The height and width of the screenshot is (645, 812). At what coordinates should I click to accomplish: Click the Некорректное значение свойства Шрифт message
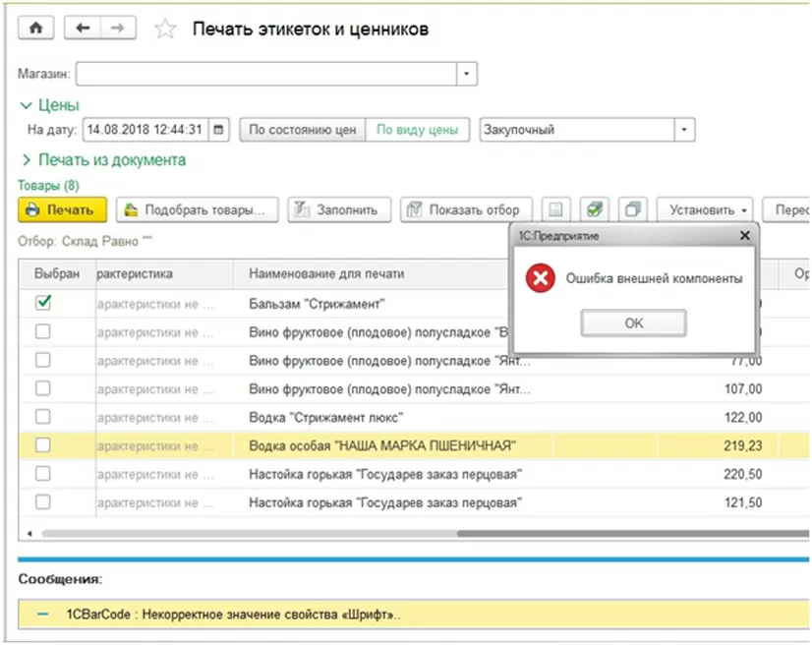[233, 615]
